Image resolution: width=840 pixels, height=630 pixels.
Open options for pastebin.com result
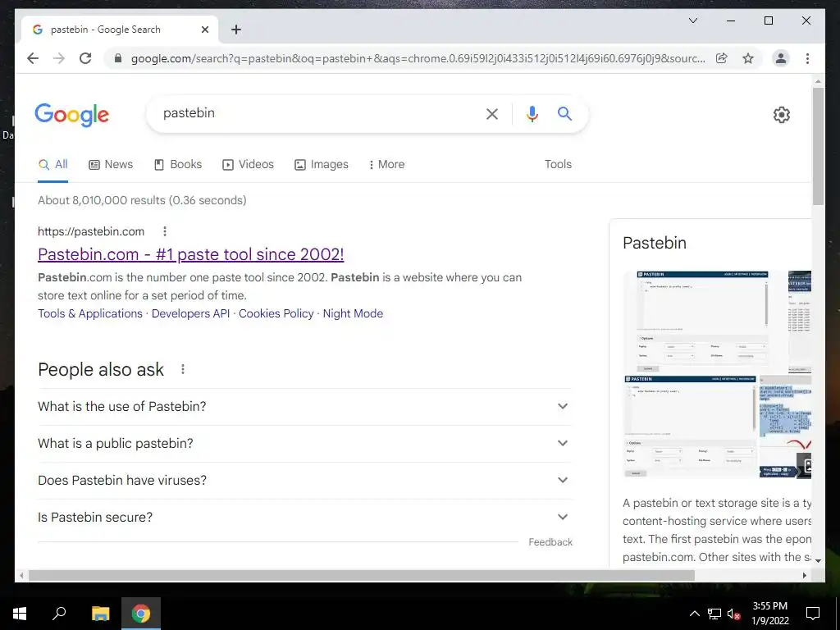tap(164, 231)
